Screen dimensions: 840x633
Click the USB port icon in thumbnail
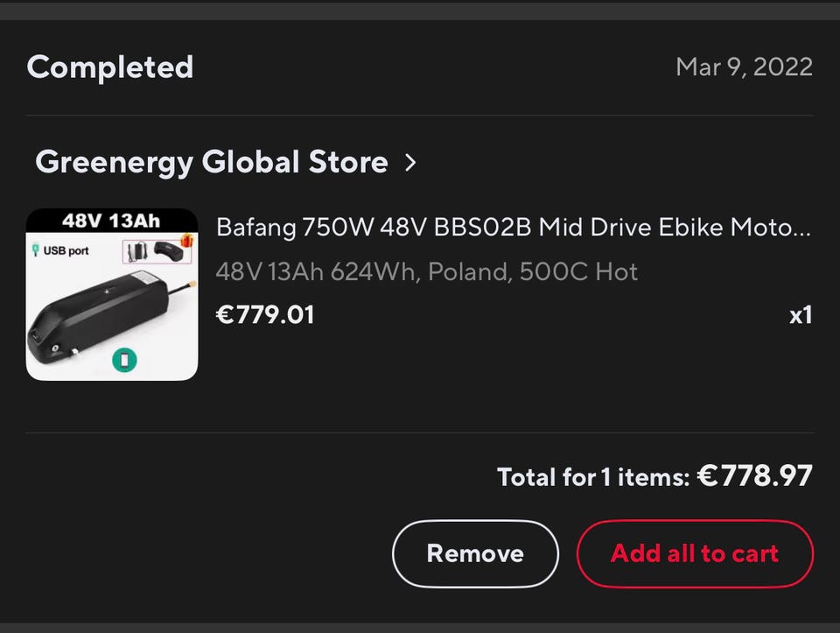[36, 250]
